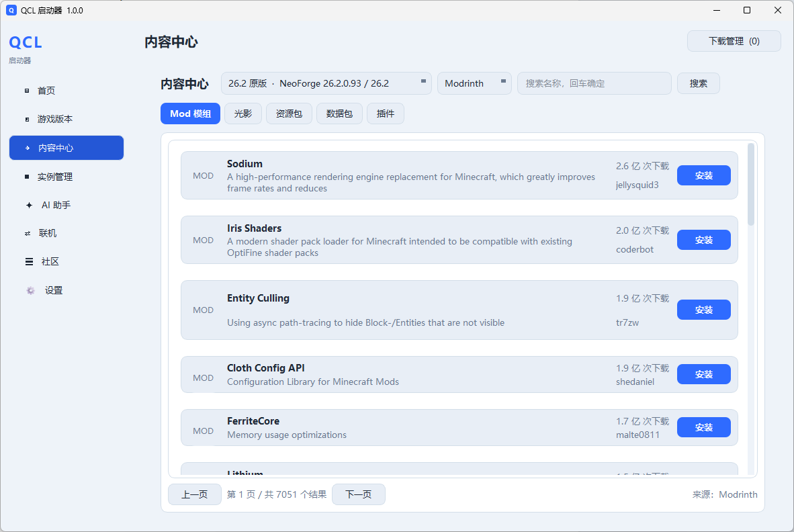Click the gear icon beside 设置
Screen dimensions: 794x532
30,291
